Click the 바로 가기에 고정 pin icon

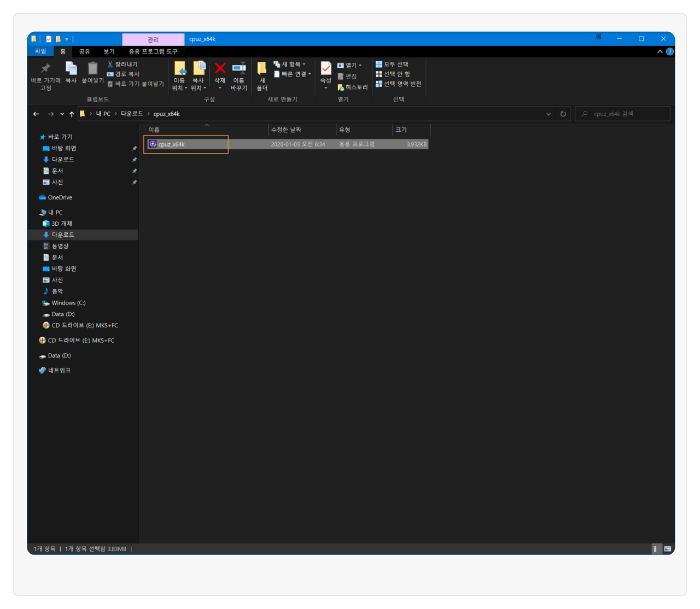[45, 68]
